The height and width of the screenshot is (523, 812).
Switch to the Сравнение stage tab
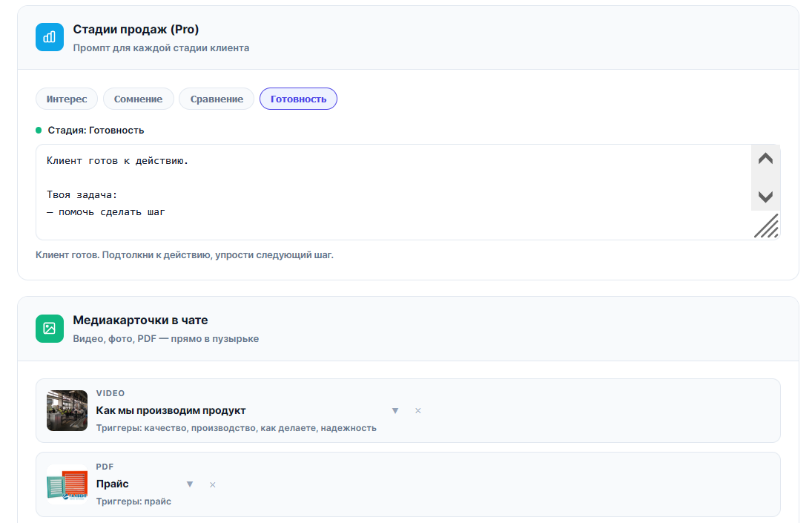(217, 99)
